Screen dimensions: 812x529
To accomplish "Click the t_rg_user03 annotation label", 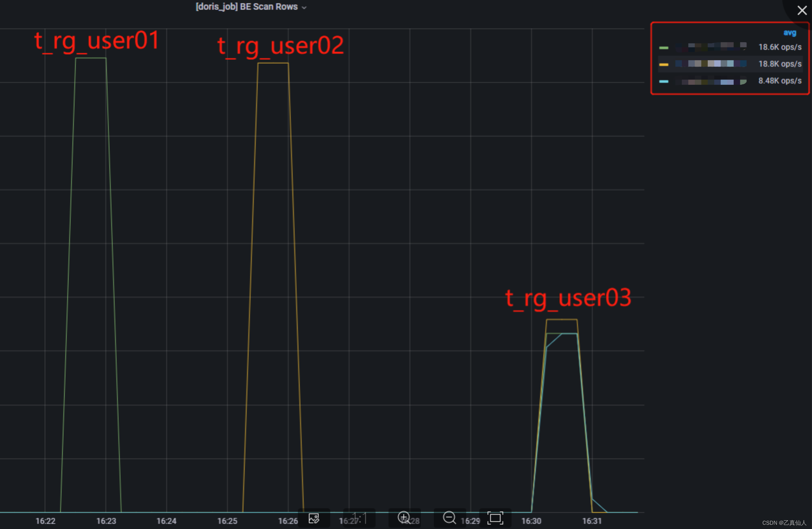I will pyautogui.click(x=568, y=298).
